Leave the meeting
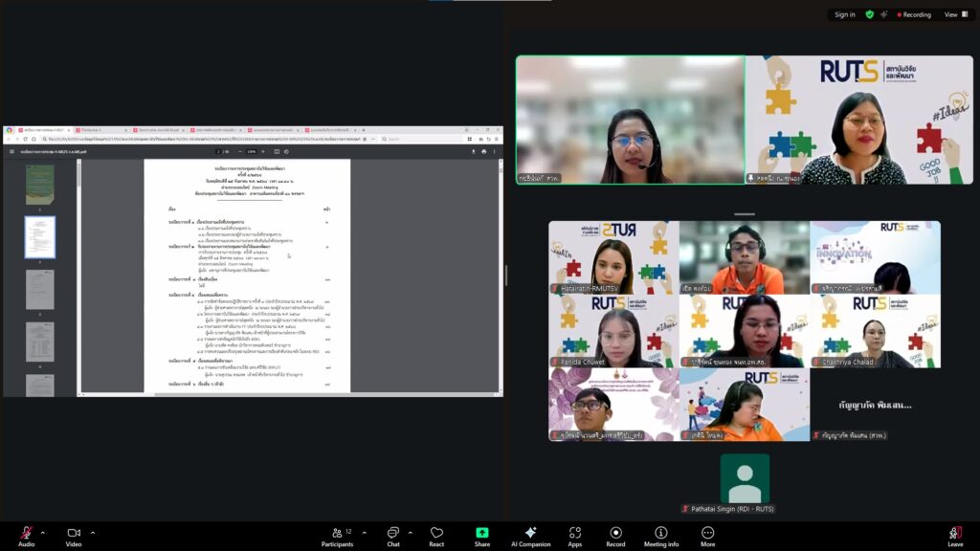980x551 pixels. click(x=954, y=534)
